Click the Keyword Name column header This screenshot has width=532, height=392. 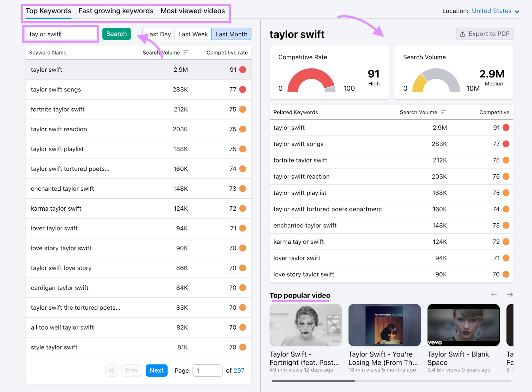(48, 52)
